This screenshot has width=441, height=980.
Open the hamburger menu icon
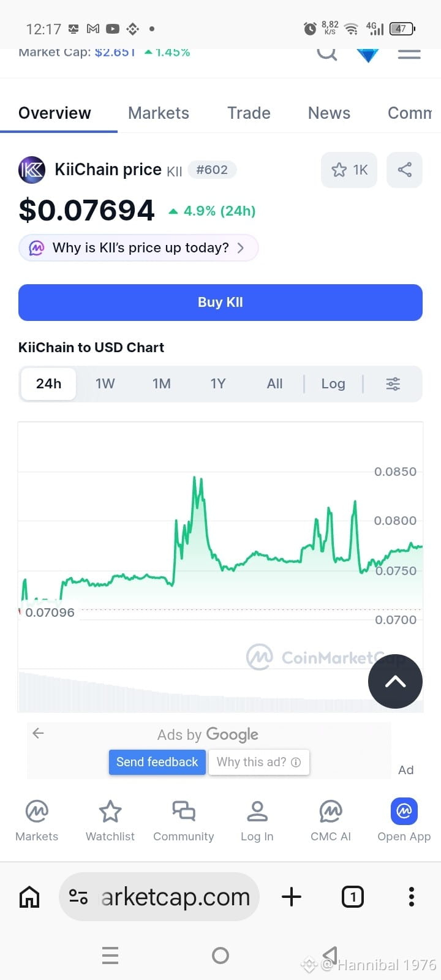[409, 54]
